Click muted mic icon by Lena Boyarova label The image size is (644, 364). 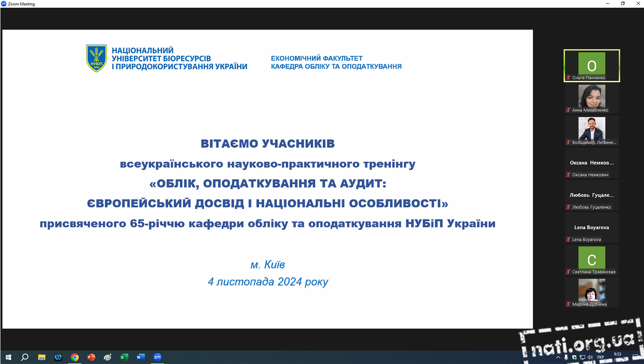[x=568, y=239]
